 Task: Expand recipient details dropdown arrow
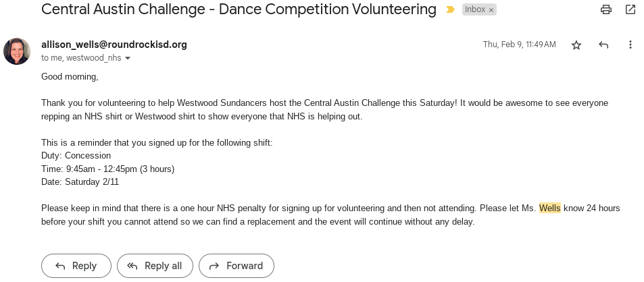(128, 59)
